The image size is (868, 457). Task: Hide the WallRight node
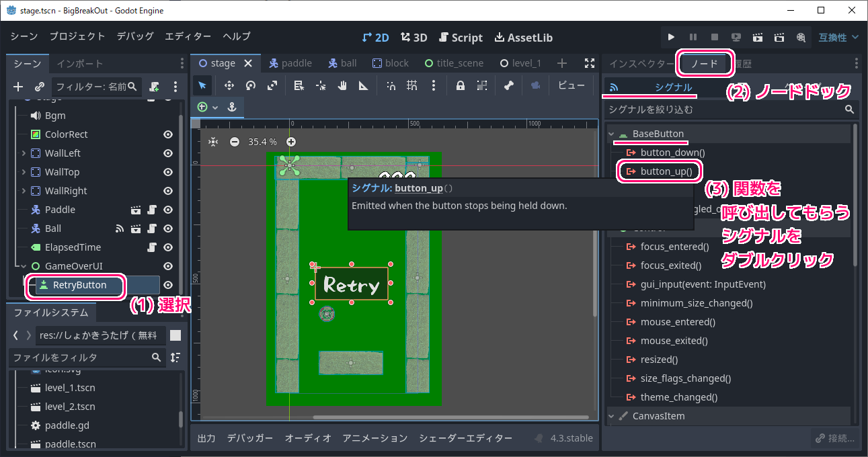(x=168, y=191)
